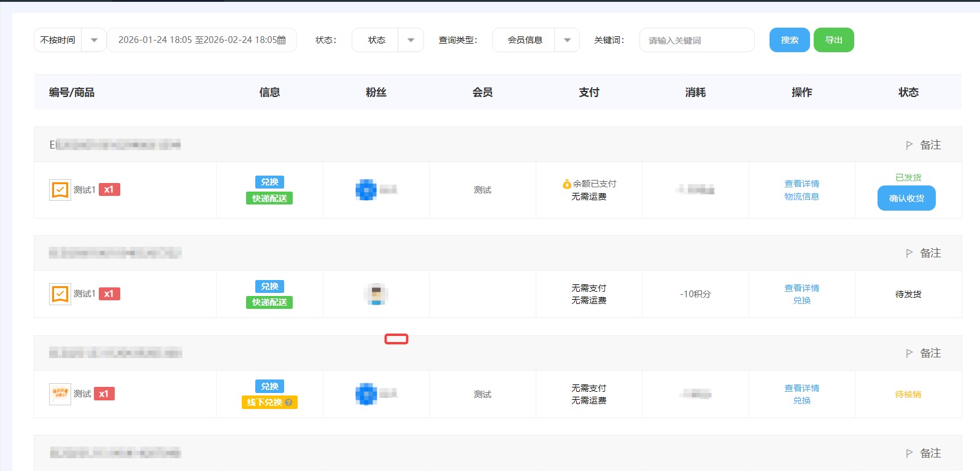Click the 信息 column header
Image resolution: width=980 pixels, height=471 pixels.
coord(269,92)
